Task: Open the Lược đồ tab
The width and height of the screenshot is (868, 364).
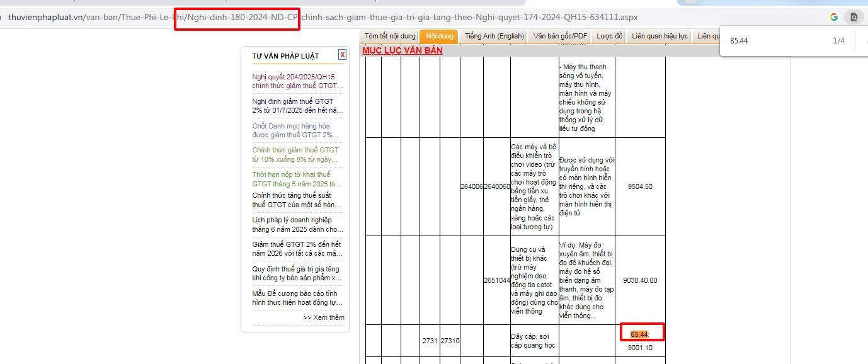Action: [609, 36]
